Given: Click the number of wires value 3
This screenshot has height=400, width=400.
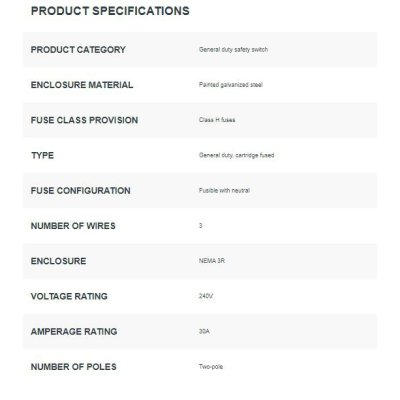Looking at the screenshot, I should (x=201, y=226).
